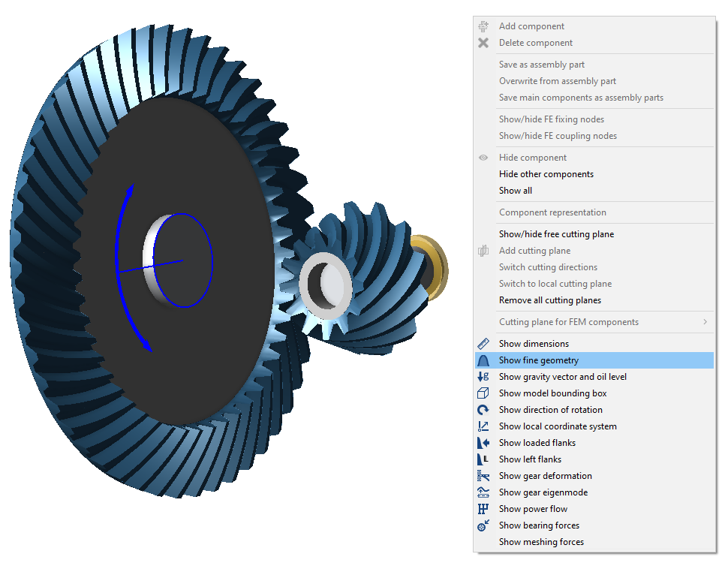Click the local coordinate system axes icon
Image resolution: width=728 pixels, height=563 pixels.
[483, 426]
